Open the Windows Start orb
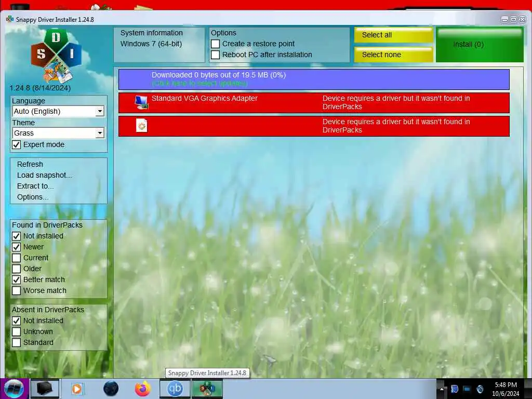 point(14,389)
